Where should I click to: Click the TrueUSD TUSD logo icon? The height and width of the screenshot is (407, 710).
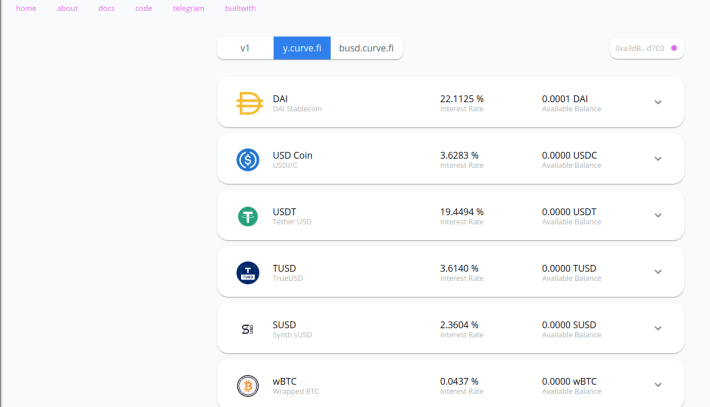tap(248, 272)
